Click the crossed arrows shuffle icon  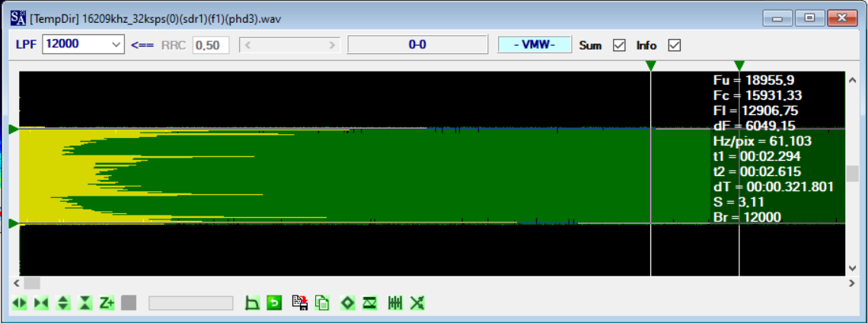(x=417, y=303)
